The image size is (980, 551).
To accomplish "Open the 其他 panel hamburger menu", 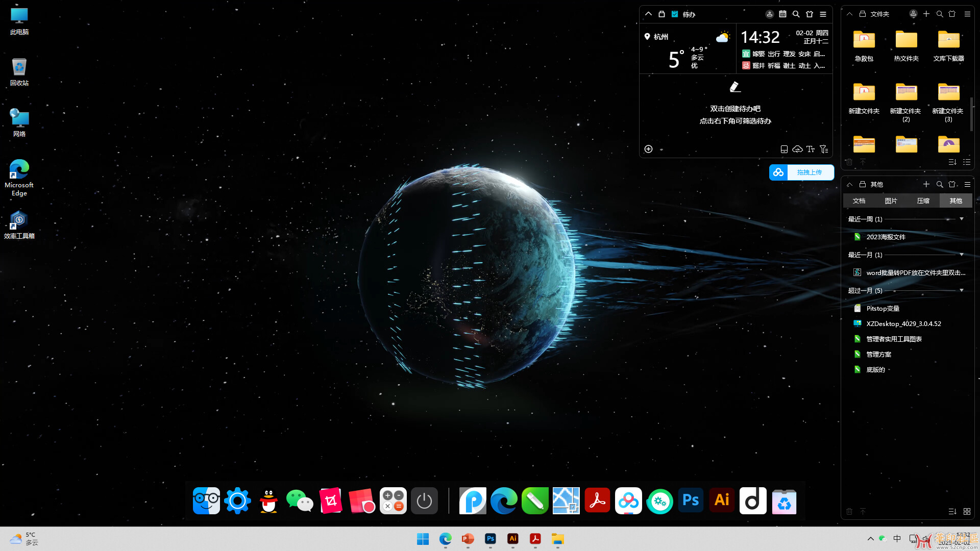I will pos(967,184).
